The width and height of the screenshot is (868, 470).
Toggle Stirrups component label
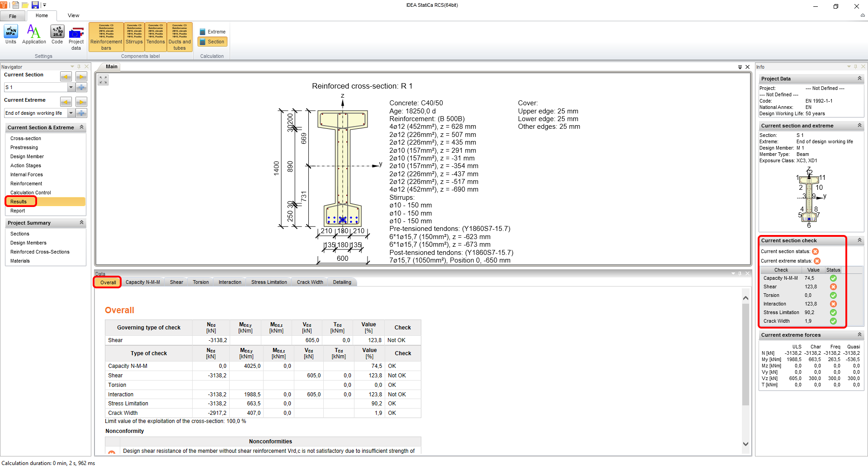134,37
